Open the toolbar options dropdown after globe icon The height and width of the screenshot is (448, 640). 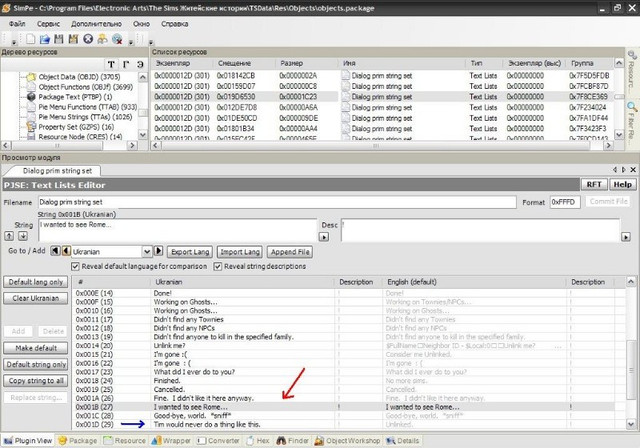[131, 42]
